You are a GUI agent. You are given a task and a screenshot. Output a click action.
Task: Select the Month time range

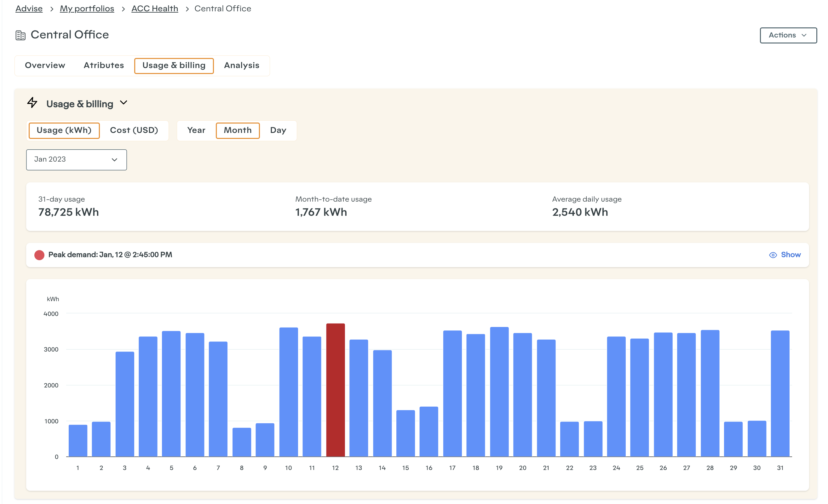coord(238,130)
